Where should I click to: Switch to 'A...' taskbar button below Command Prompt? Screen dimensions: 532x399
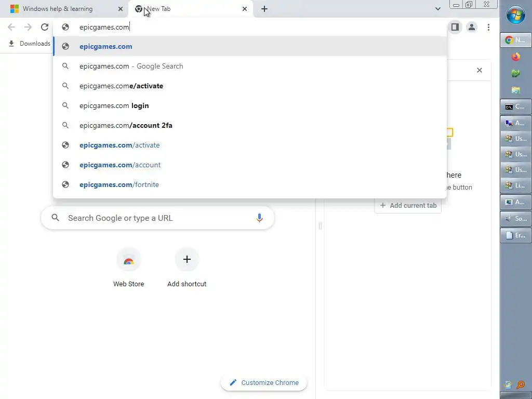515,123
